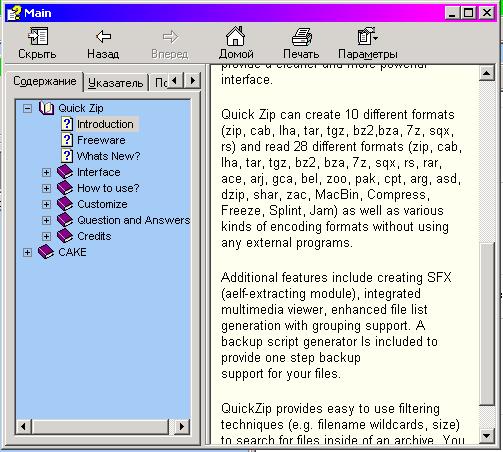The width and height of the screenshot is (503, 452).
Task: Expand the Customize book node
Action: coord(46,204)
